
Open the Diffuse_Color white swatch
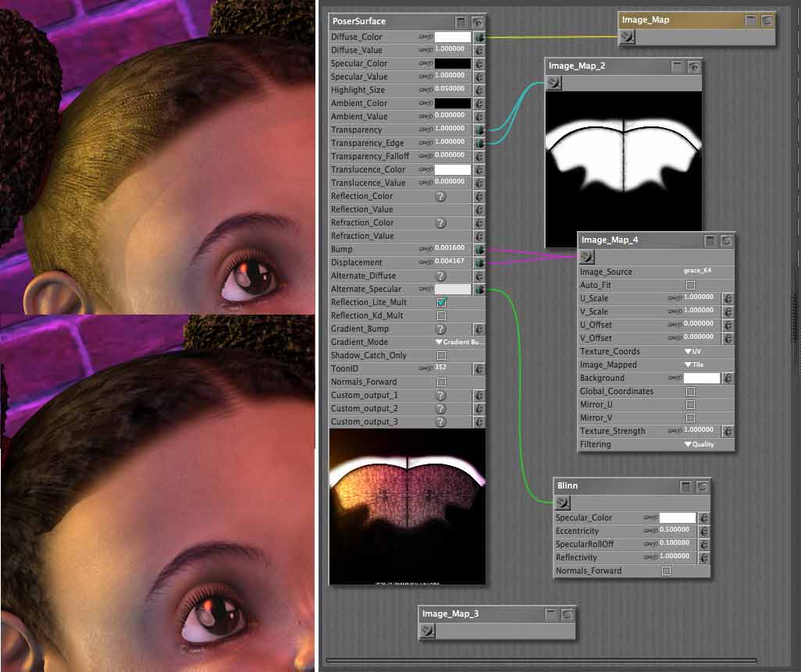click(453, 37)
